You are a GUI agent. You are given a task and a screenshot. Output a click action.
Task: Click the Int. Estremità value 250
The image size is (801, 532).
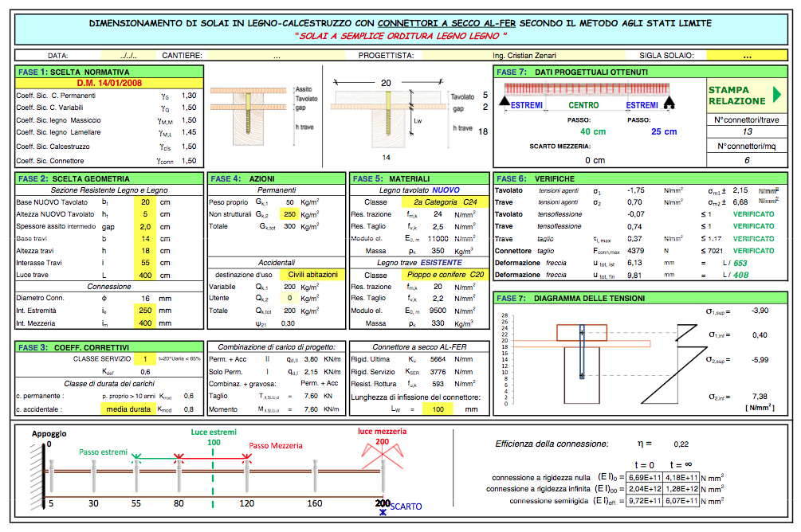(146, 311)
